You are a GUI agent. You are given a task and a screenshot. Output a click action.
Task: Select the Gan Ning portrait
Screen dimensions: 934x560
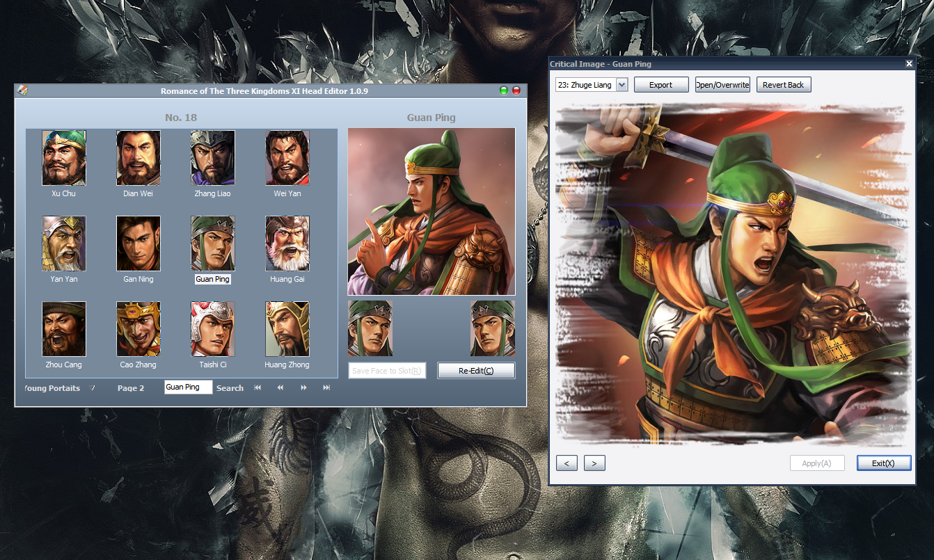[138, 243]
